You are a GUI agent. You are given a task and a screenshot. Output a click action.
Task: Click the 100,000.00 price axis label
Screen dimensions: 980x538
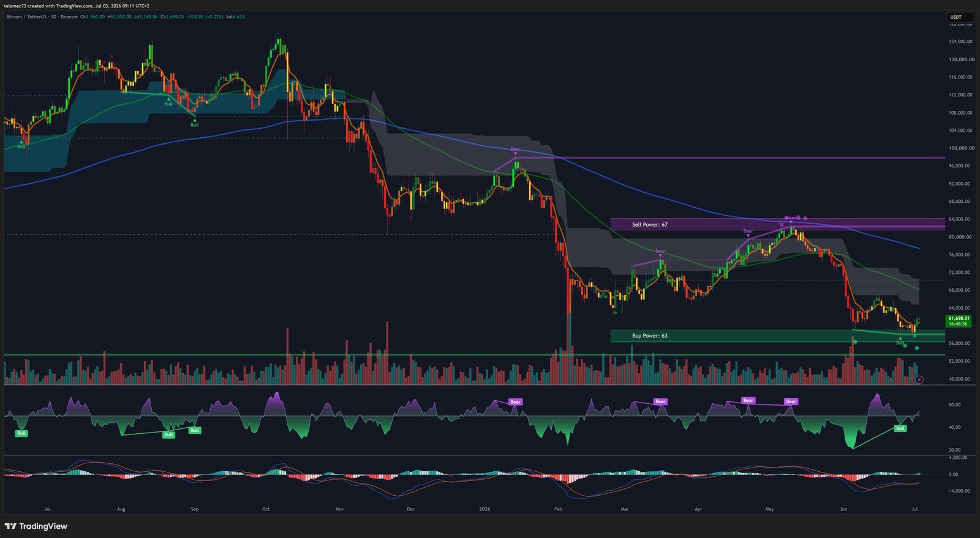tap(960, 148)
